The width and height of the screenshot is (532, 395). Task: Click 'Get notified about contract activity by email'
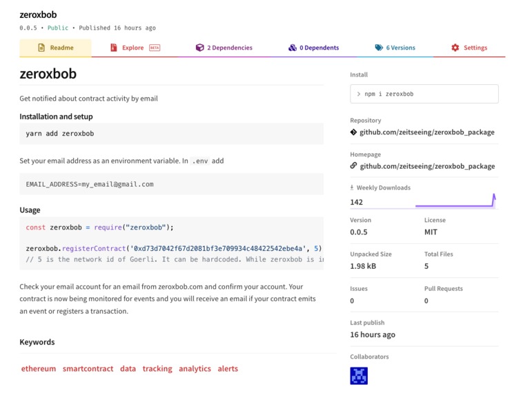click(88, 99)
